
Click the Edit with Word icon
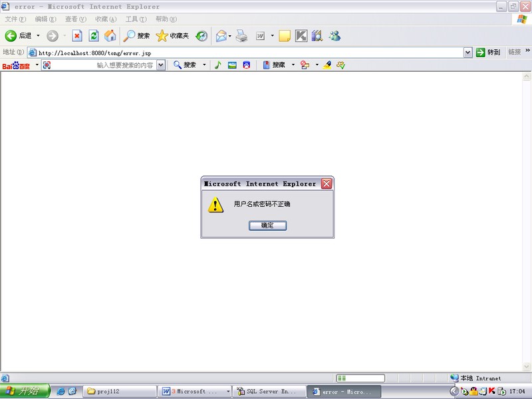click(x=260, y=36)
